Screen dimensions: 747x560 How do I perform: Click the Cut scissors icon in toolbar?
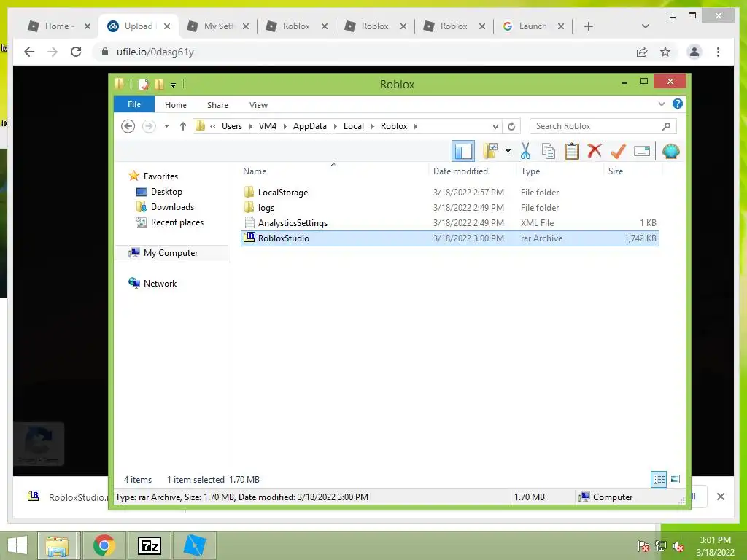click(x=525, y=152)
